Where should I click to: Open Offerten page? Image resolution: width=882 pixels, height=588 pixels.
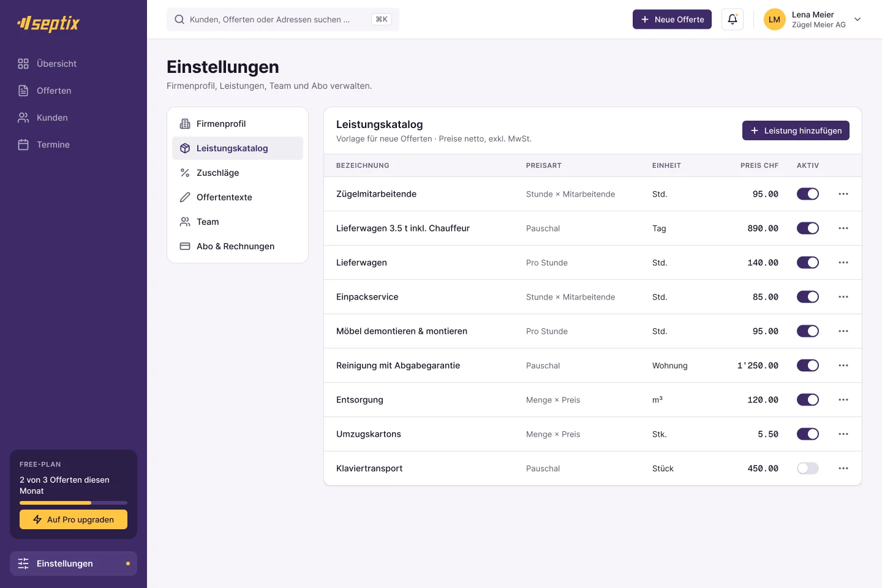coord(73,91)
